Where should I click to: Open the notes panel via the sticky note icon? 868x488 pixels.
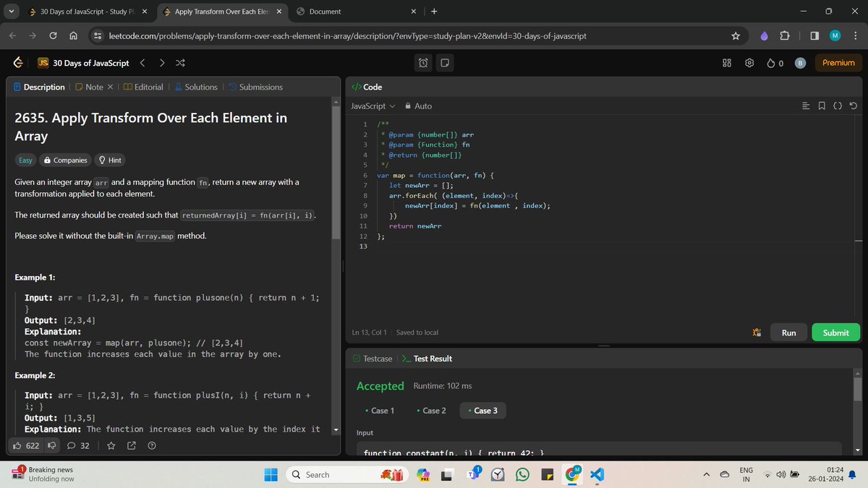pyautogui.click(x=444, y=63)
